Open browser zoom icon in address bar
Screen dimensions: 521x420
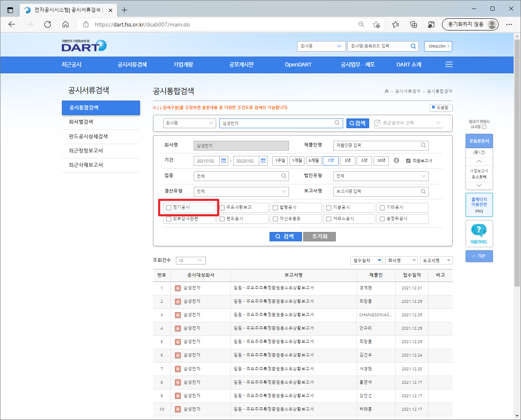click(x=361, y=24)
